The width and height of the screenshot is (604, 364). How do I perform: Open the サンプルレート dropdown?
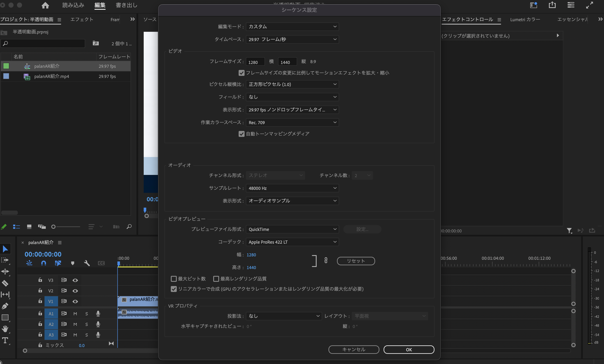(292, 188)
